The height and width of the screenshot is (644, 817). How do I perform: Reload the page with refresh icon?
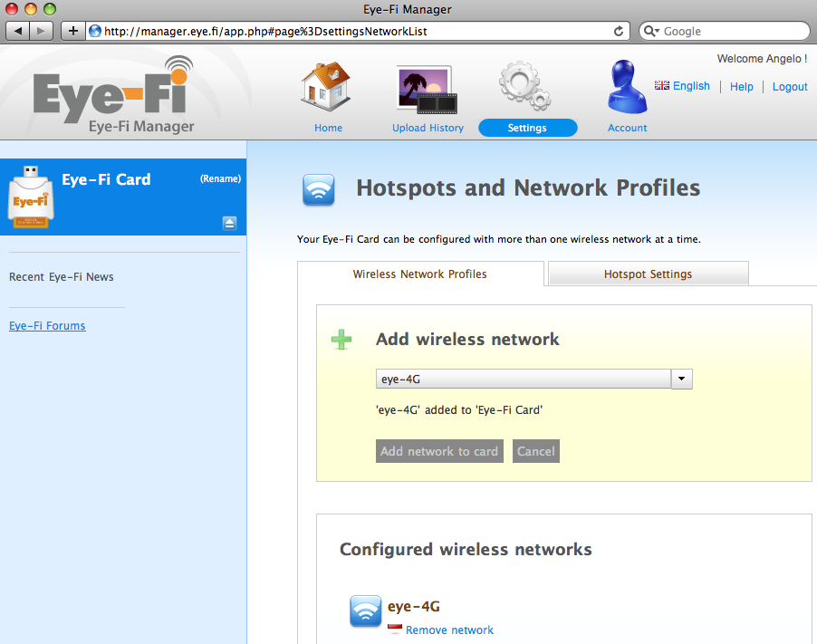619,32
